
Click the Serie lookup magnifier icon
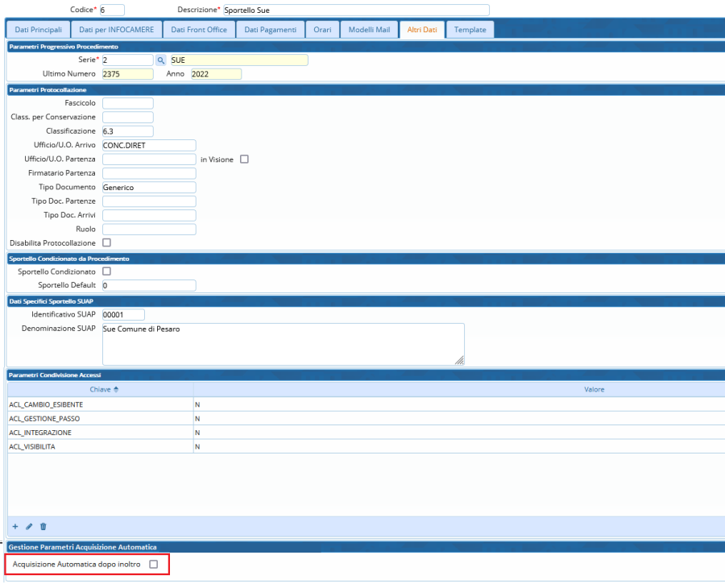coord(161,60)
